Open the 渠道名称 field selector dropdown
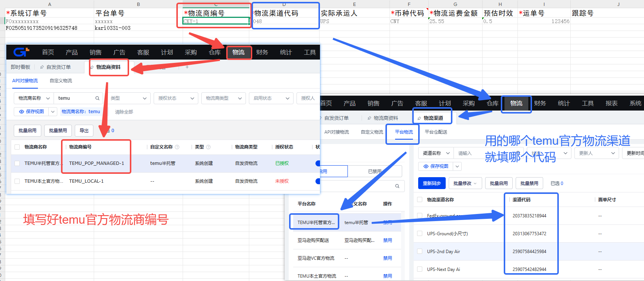The height and width of the screenshot is (281, 644). [x=436, y=153]
